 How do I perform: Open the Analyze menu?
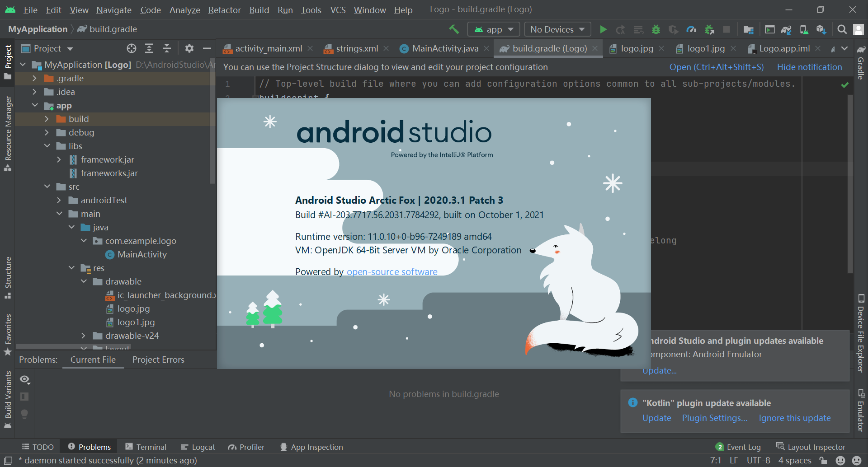coord(184,9)
